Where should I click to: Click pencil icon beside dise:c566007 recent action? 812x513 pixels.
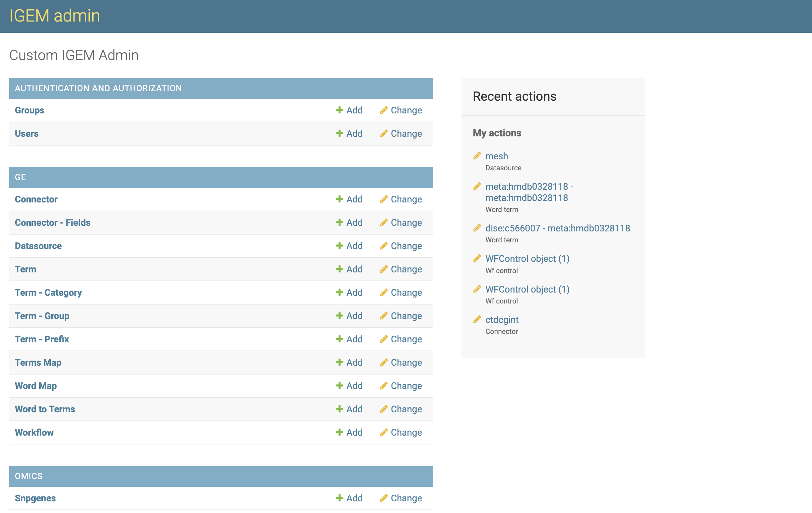(477, 228)
